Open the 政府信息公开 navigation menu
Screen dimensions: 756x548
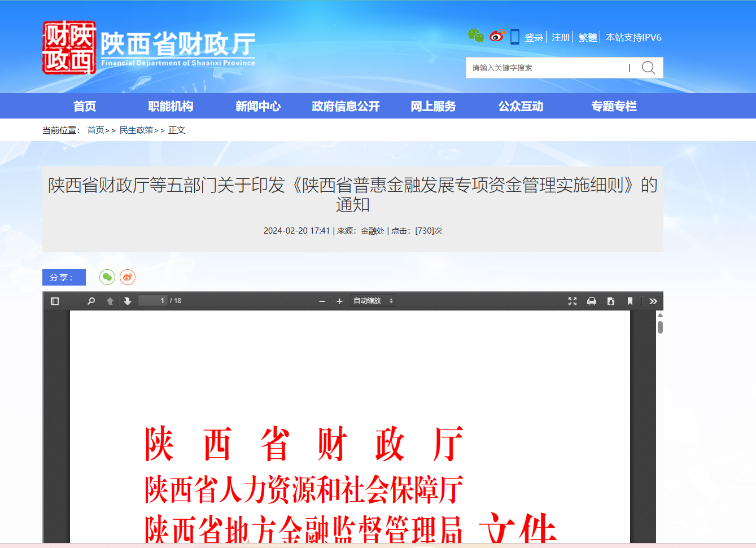point(345,106)
